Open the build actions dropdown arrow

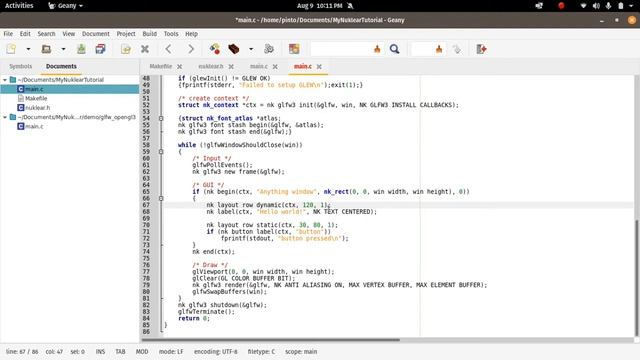pos(251,49)
